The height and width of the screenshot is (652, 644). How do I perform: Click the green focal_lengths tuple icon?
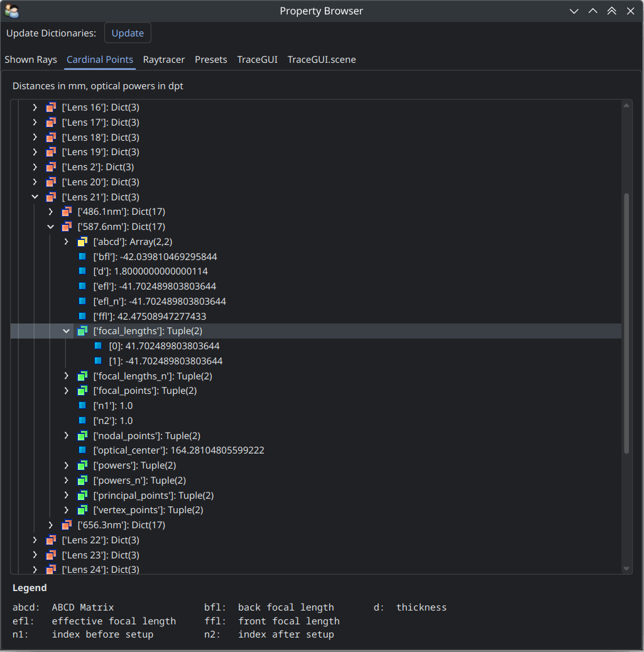[x=82, y=331]
